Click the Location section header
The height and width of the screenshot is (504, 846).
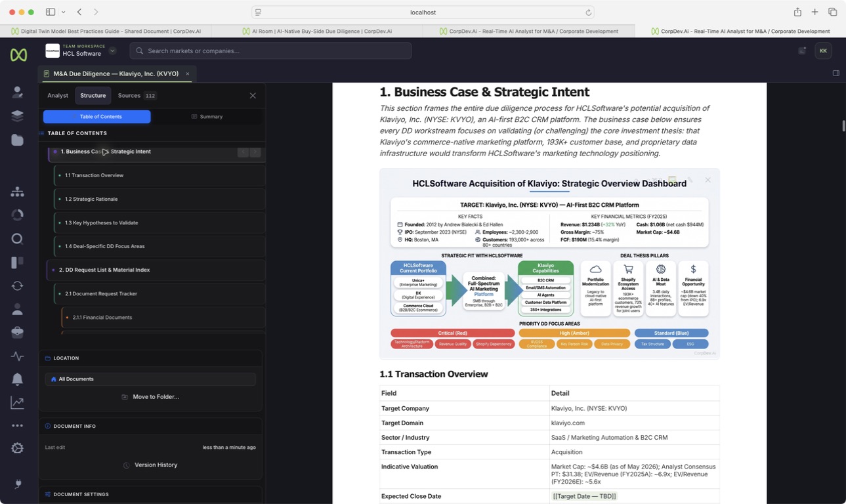tap(150, 358)
